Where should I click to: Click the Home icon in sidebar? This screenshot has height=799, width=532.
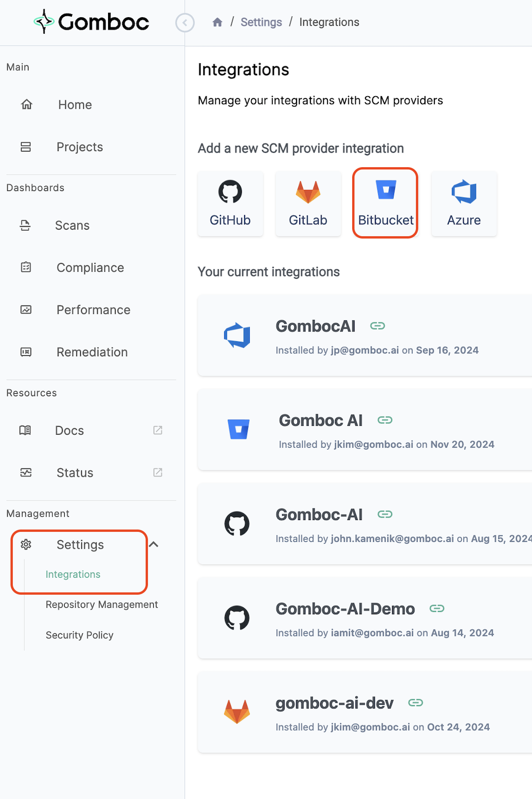[27, 104]
